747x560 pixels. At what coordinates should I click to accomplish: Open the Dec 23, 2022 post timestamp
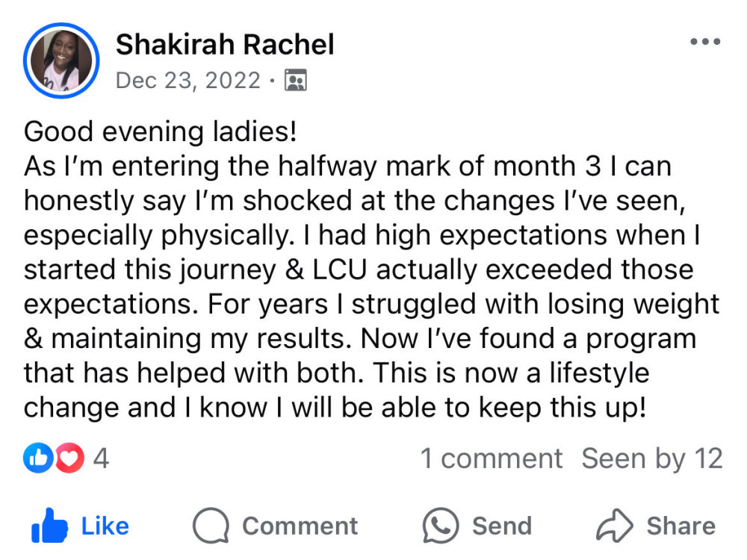pos(188,80)
